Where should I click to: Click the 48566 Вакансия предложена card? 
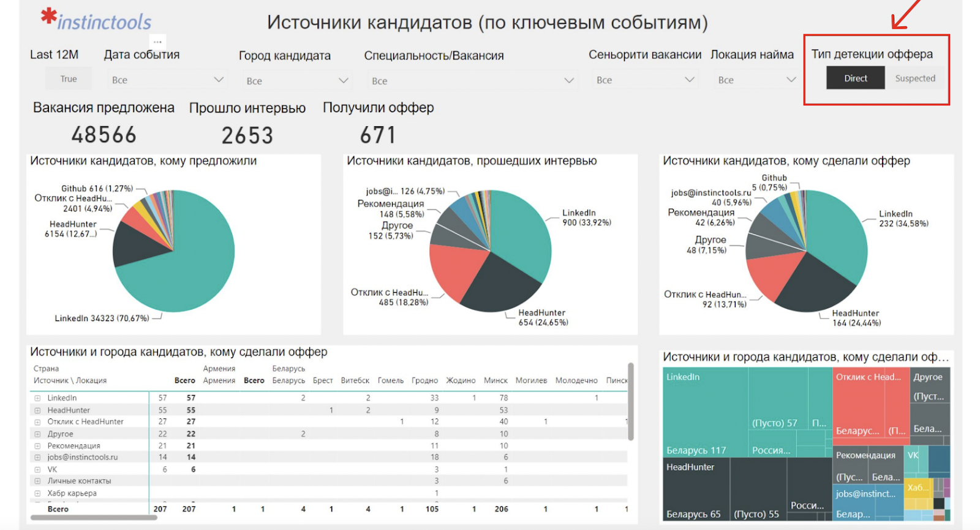tap(104, 135)
